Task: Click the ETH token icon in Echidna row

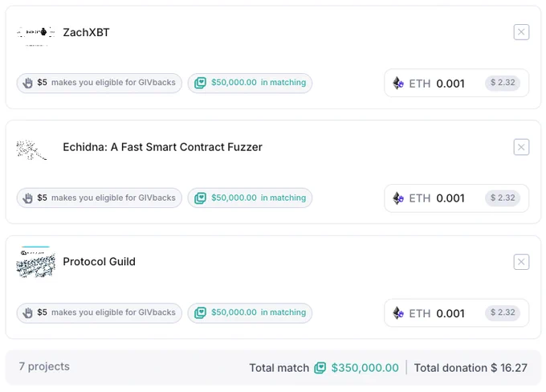Action: [398, 198]
